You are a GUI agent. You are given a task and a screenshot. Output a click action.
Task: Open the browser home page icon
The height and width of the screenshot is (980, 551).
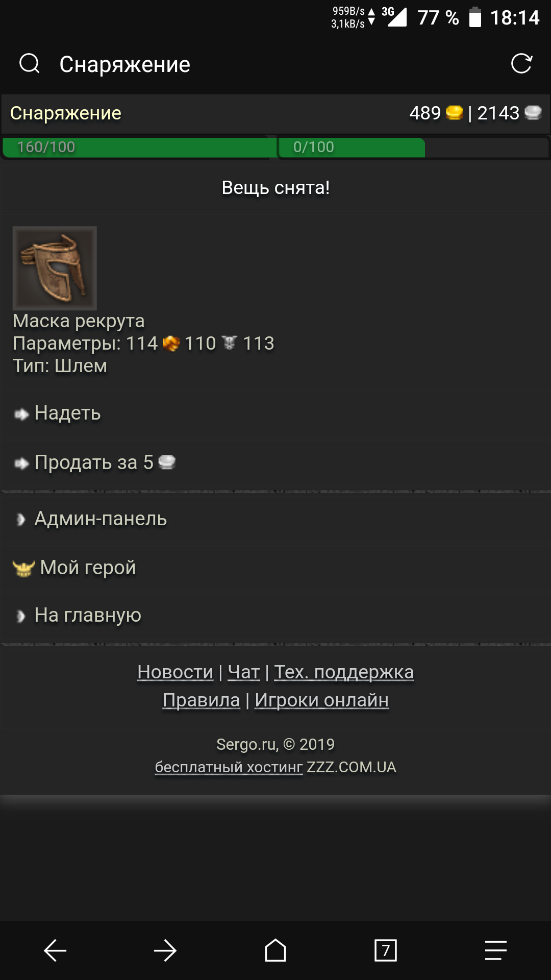click(x=275, y=950)
